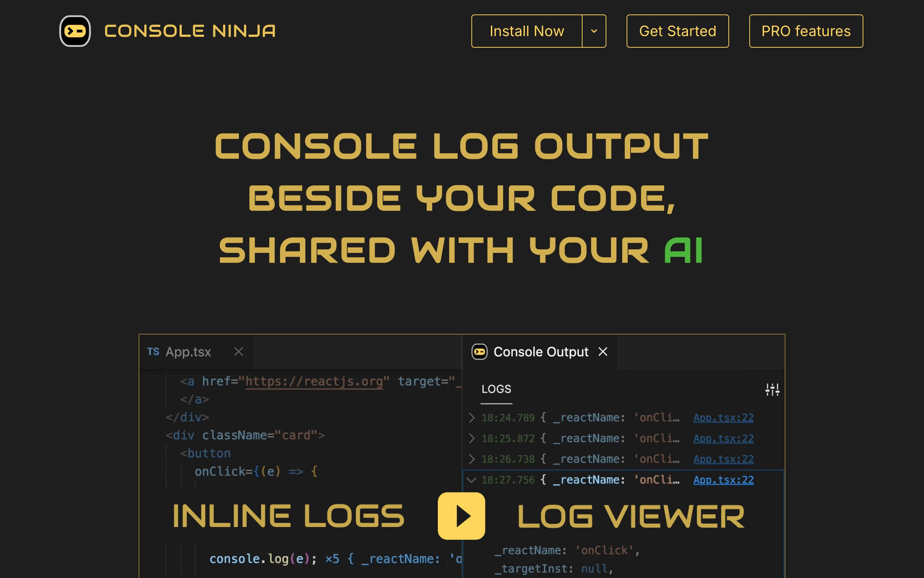924x578 pixels.
Task: Click the 18:25.872 timestamp text
Action: point(508,439)
